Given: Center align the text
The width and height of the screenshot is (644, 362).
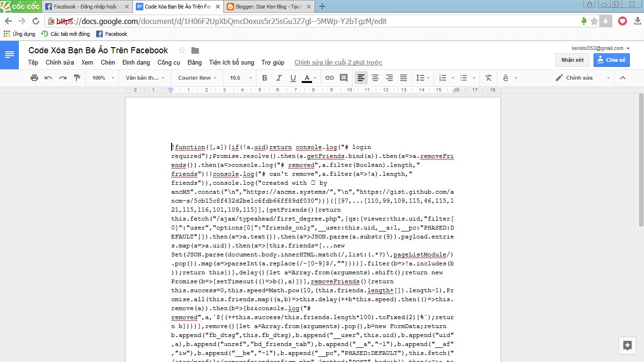Looking at the screenshot, I should 375,78.
